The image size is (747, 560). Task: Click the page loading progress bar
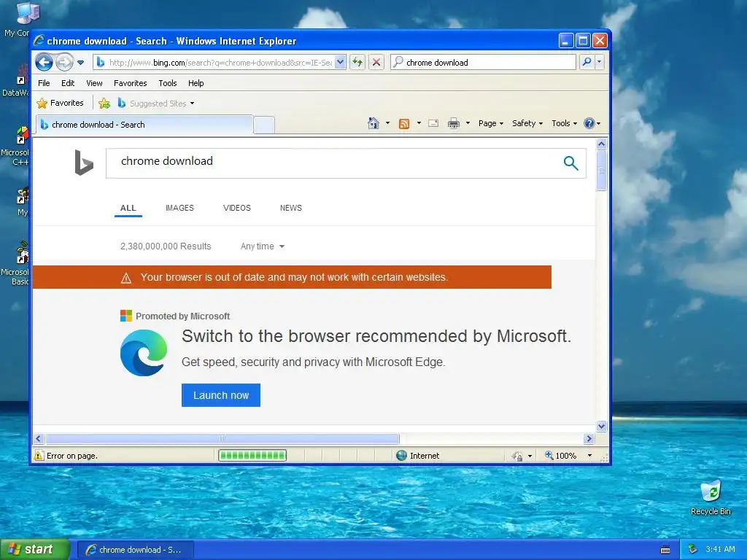252,456
